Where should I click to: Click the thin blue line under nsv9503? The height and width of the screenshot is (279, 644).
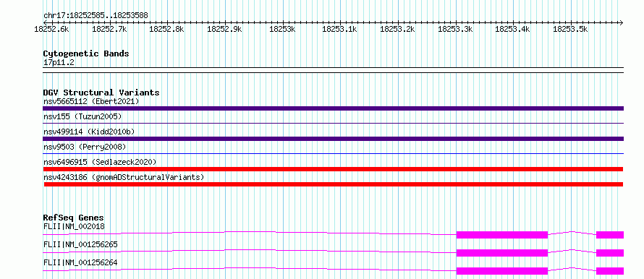point(333,153)
